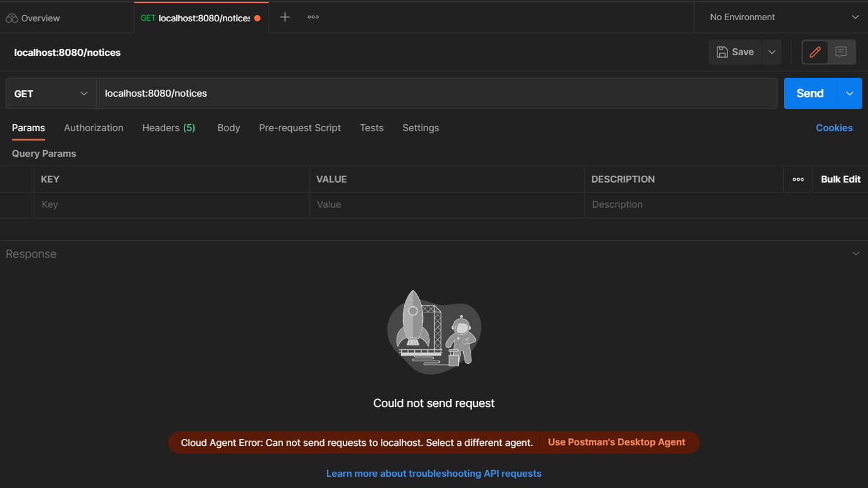Collapse the Response panel chevron
The height and width of the screenshot is (488, 868).
tap(856, 253)
